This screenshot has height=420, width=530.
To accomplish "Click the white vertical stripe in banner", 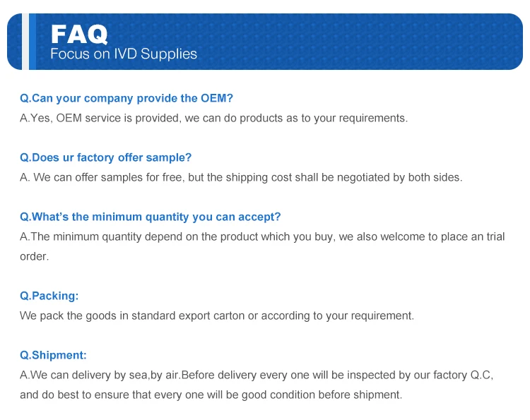I will (25, 41).
